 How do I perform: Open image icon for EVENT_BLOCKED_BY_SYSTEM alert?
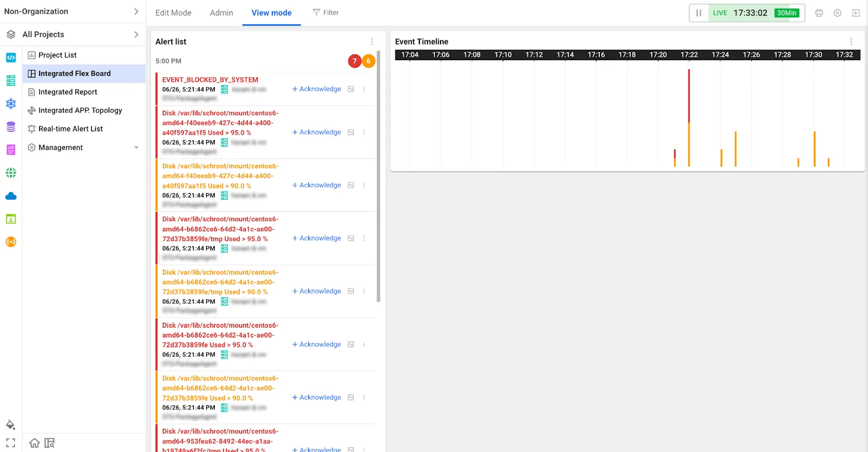click(351, 89)
